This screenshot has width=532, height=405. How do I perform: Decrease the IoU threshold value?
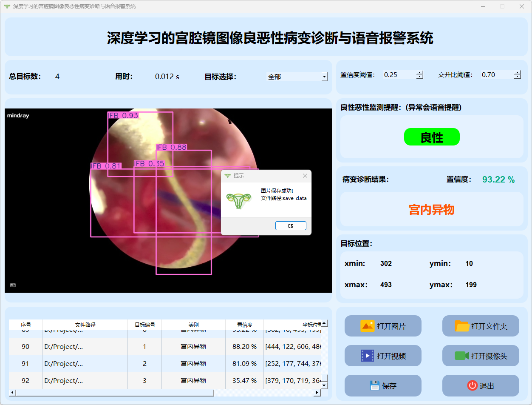[x=517, y=77]
